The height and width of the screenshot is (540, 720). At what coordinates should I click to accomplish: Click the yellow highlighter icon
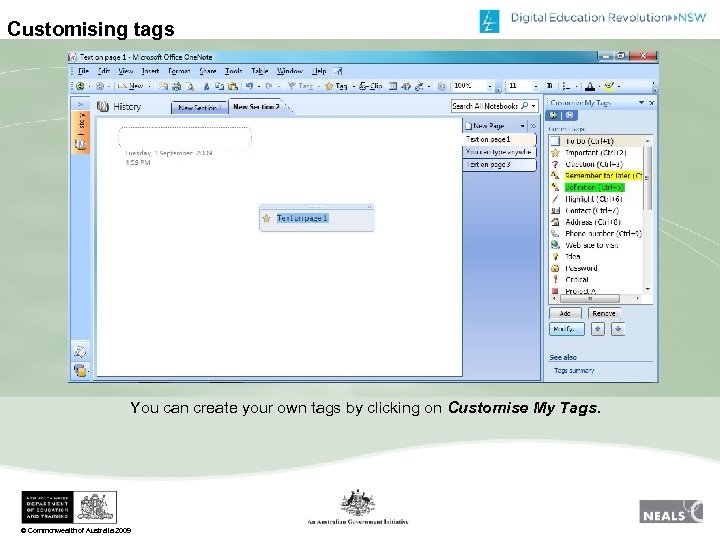coord(609,86)
